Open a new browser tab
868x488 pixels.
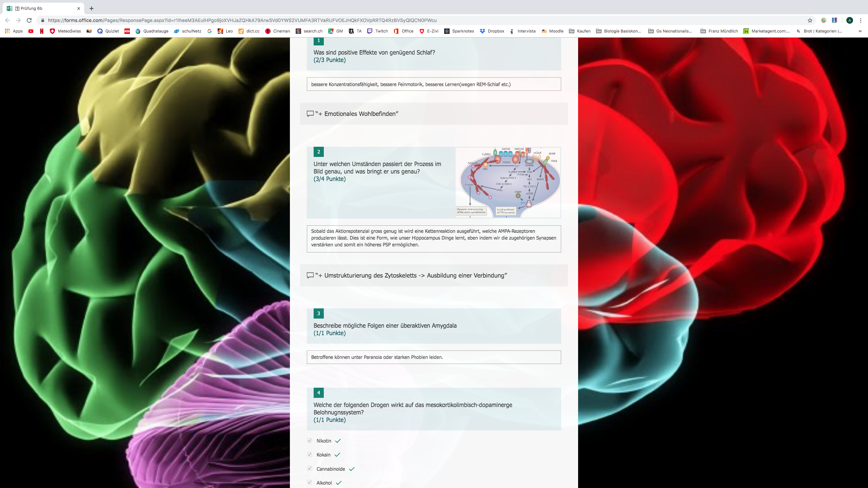pos(92,8)
